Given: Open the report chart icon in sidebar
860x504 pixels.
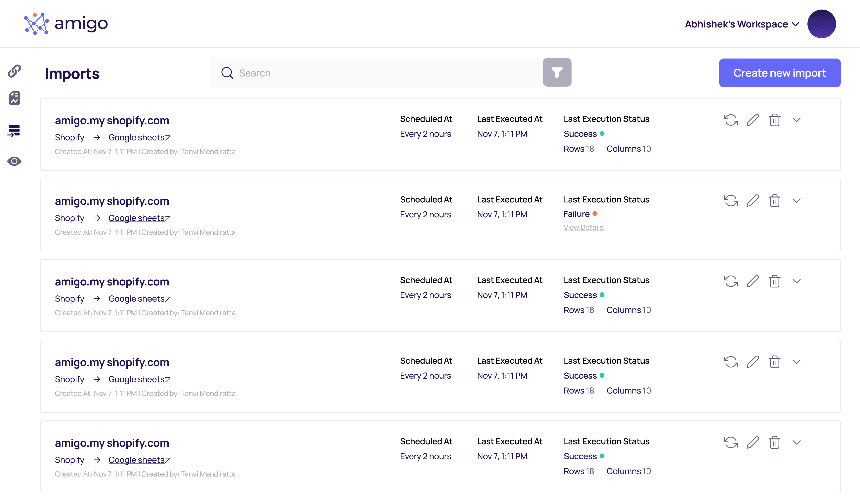Looking at the screenshot, I should click(14, 98).
